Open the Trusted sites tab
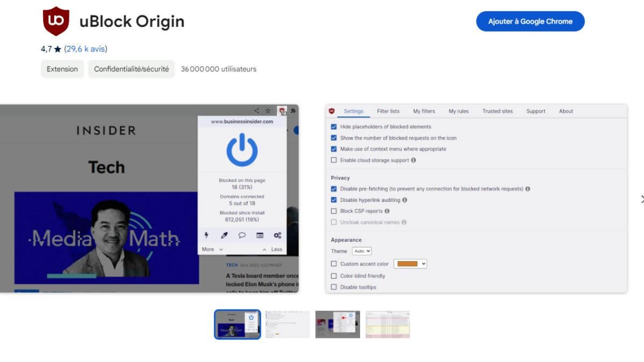The image size is (644, 362). pyautogui.click(x=497, y=112)
